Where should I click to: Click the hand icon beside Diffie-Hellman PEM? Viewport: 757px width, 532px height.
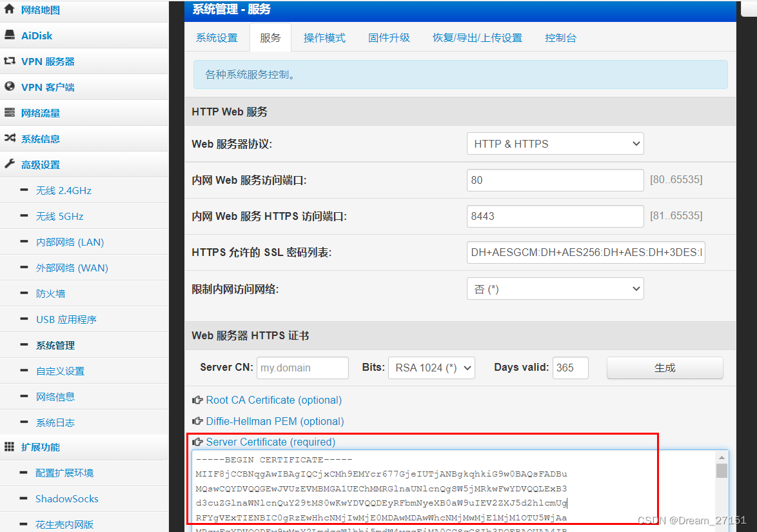coord(197,421)
